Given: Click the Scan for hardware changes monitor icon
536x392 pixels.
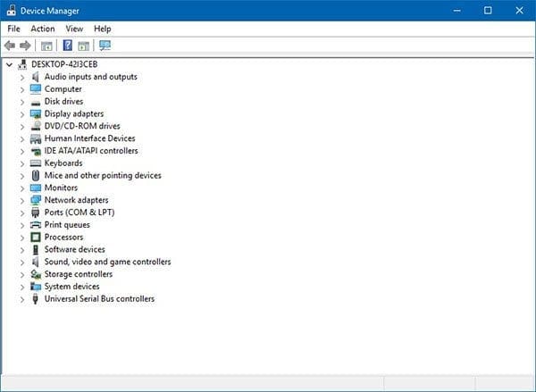Looking at the screenshot, I should click(105, 46).
